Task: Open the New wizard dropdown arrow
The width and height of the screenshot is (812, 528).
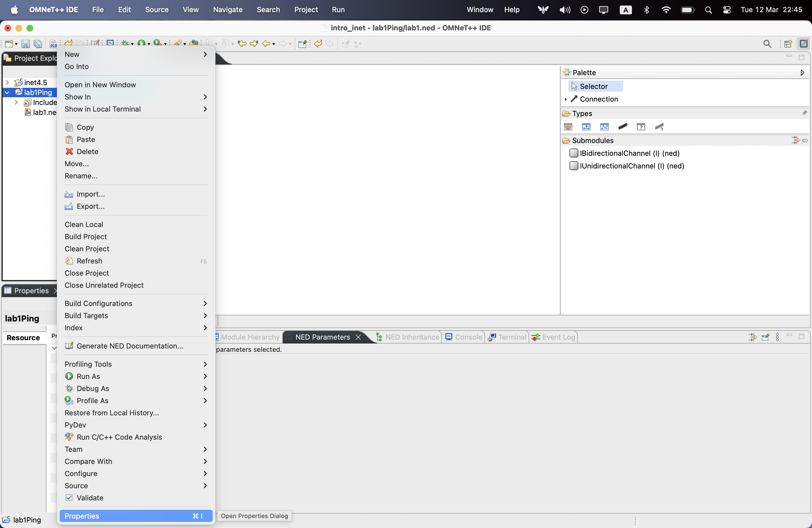Action: click(16, 44)
